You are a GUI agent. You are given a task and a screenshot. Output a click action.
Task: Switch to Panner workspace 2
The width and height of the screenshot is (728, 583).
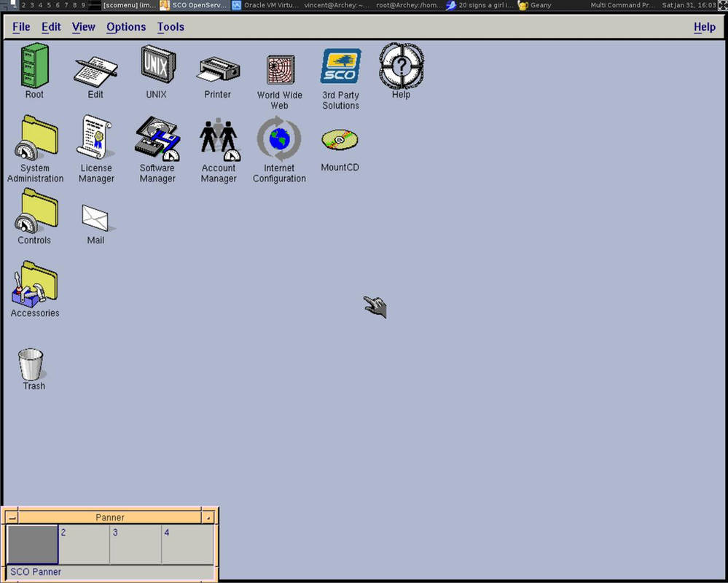tap(84, 544)
